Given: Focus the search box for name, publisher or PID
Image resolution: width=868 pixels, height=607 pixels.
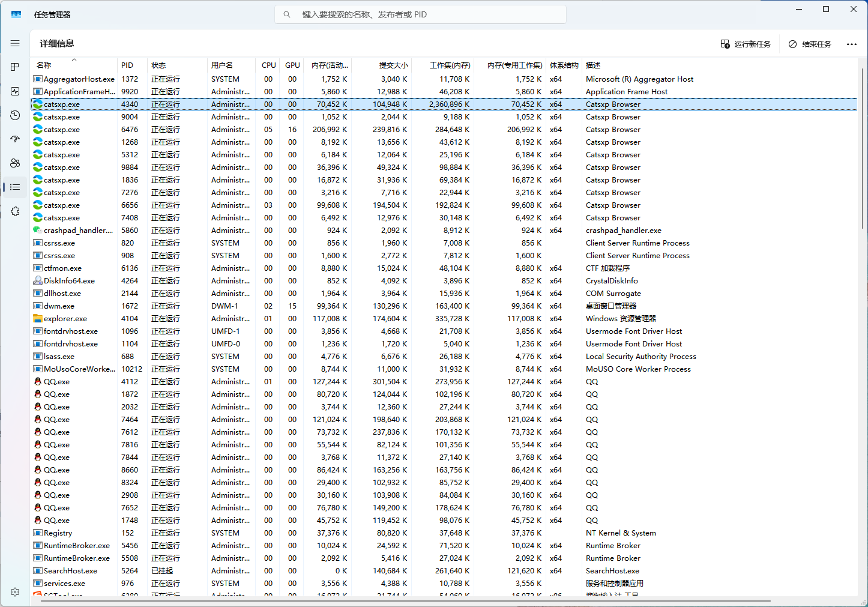Looking at the screenshot, I should 420,14.
